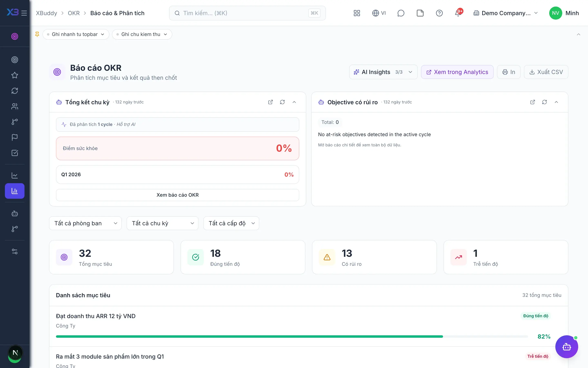
Task: Open the checkbox tasks icon in sidebar
Action: pos(14,153)
